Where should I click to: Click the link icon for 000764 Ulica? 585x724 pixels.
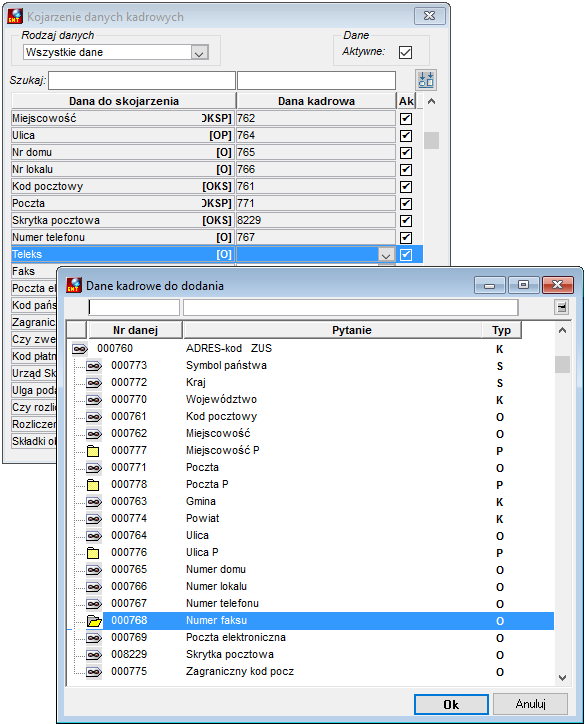pos(94,536)
